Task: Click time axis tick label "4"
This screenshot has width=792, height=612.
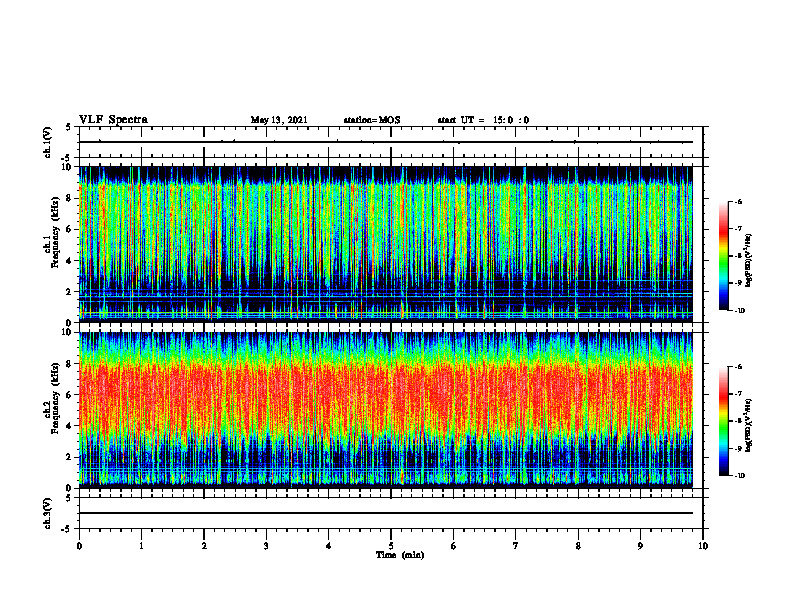Action: click(x=329, y=546)
